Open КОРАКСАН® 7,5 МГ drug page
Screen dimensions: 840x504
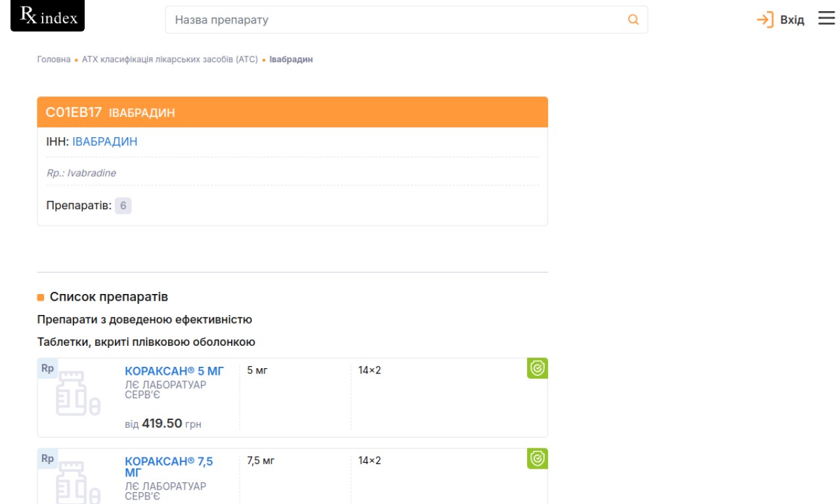pos(169,467)
